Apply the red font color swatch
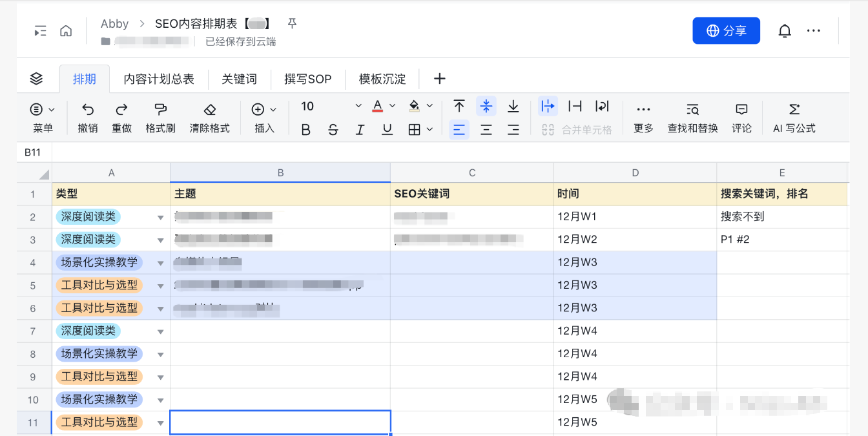 (377, 105)
